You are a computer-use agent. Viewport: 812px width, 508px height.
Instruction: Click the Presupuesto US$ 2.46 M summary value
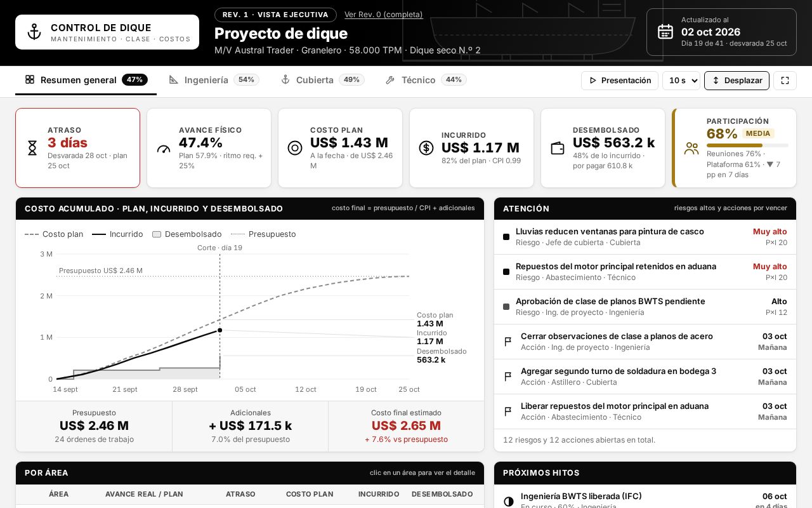(x=94, y=425)
